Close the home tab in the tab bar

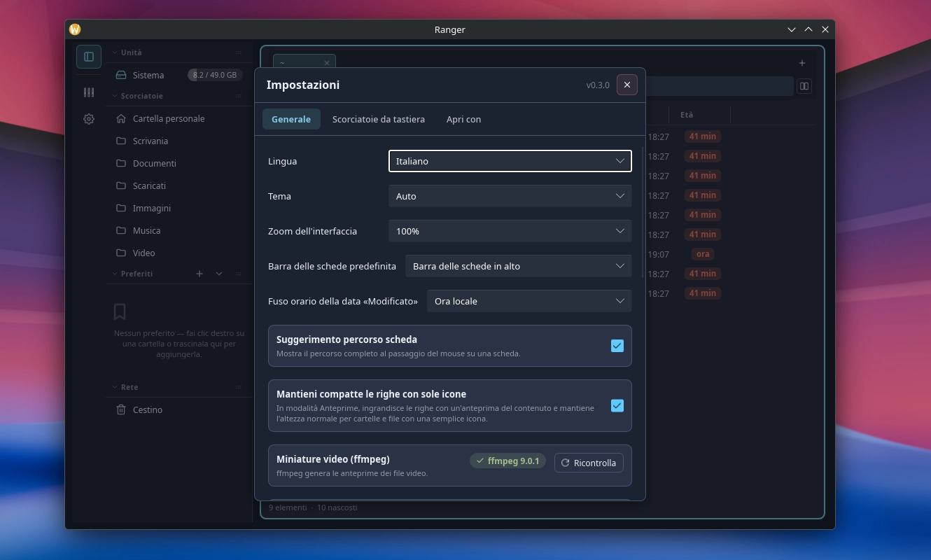pyautogui.click(x=326, y=63)
